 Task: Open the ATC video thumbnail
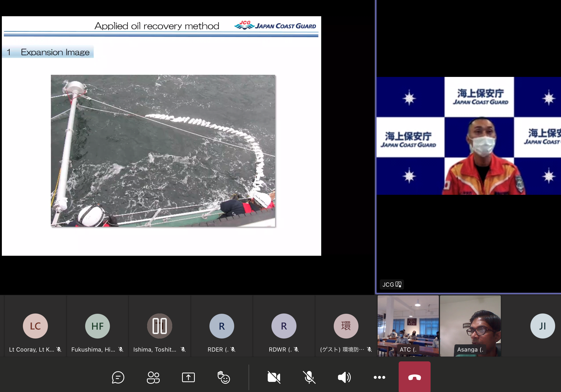pyautogui.click(x=408, y=326)
